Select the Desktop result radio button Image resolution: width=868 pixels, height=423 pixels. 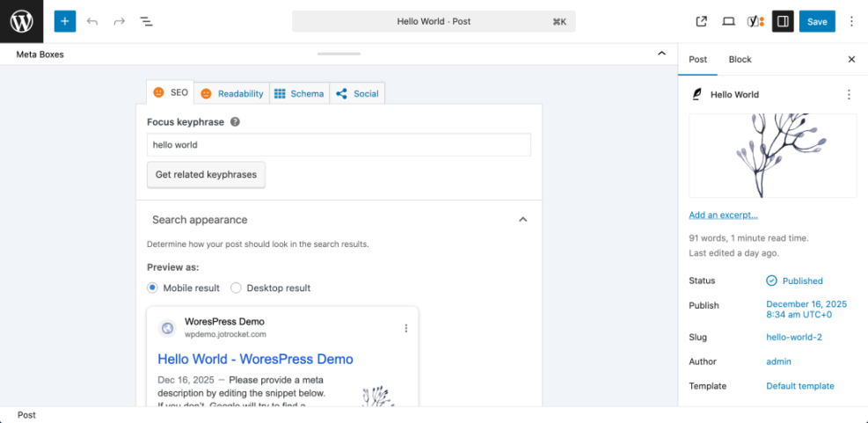236,288
